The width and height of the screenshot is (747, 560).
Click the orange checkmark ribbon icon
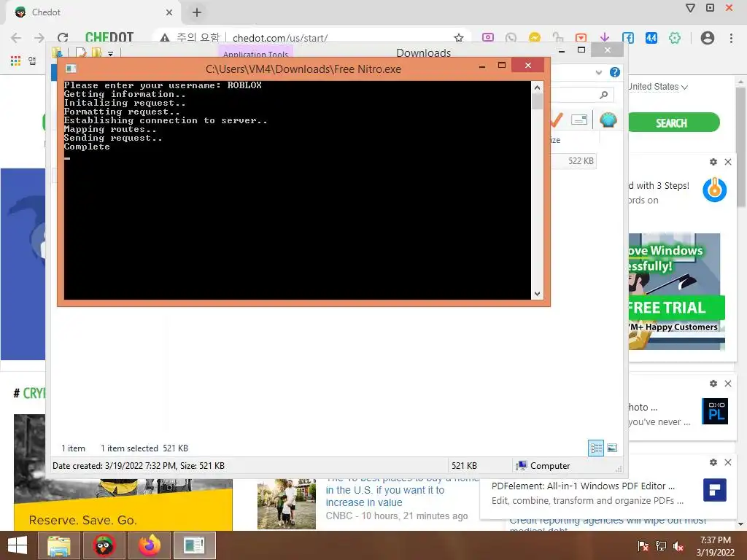556,120
